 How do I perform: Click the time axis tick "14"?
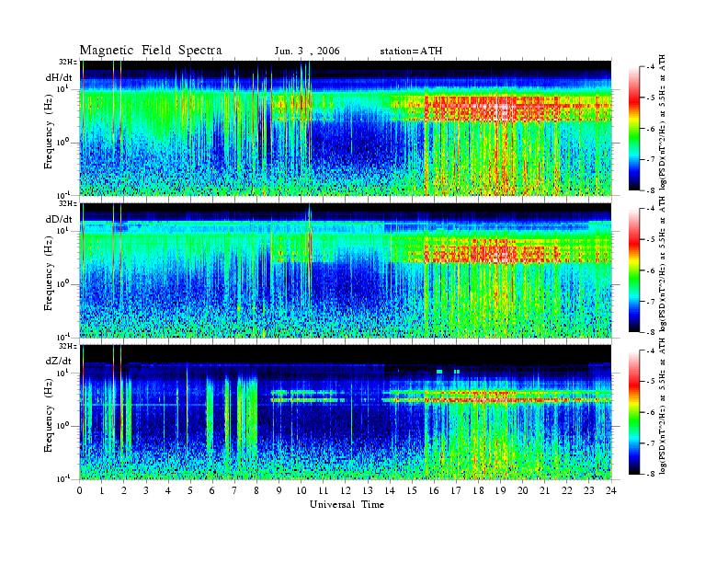(390, 490)
